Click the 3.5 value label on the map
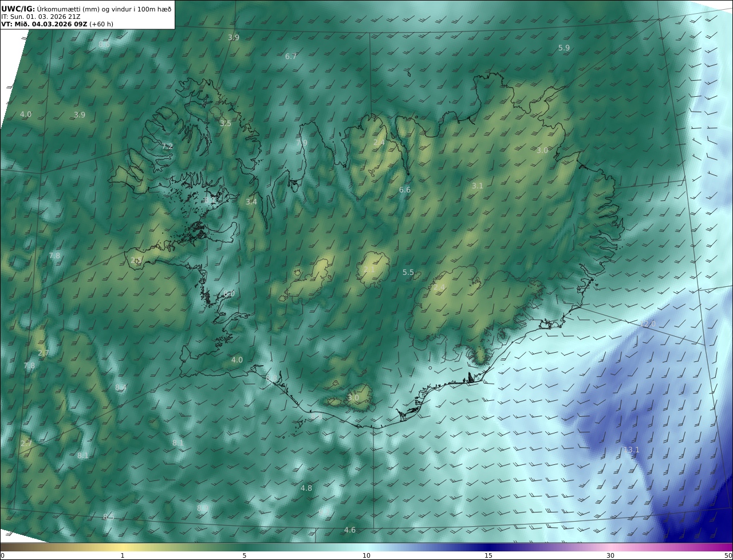The height and width of the screenshot is (560, 733). tap(226, 124)
